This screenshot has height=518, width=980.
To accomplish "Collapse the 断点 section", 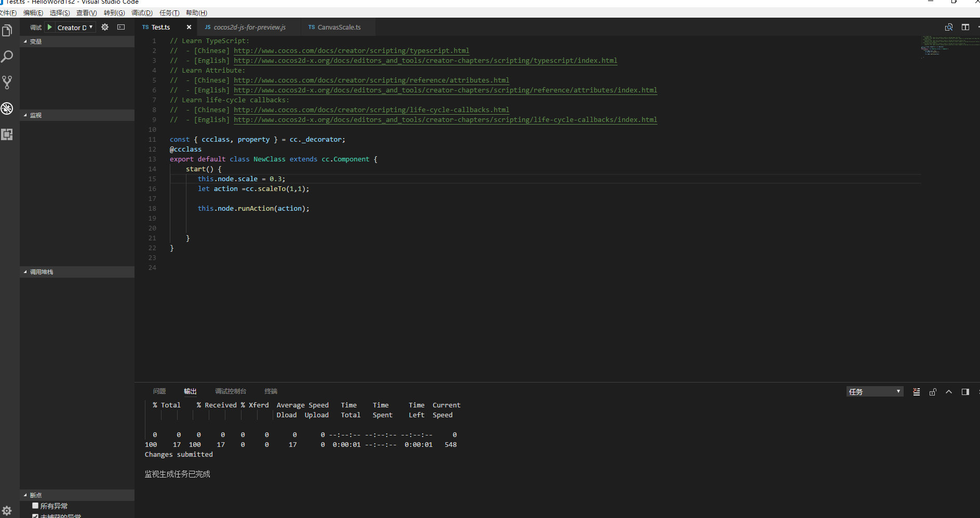I will pyautogui.click(x=77, y=495).
